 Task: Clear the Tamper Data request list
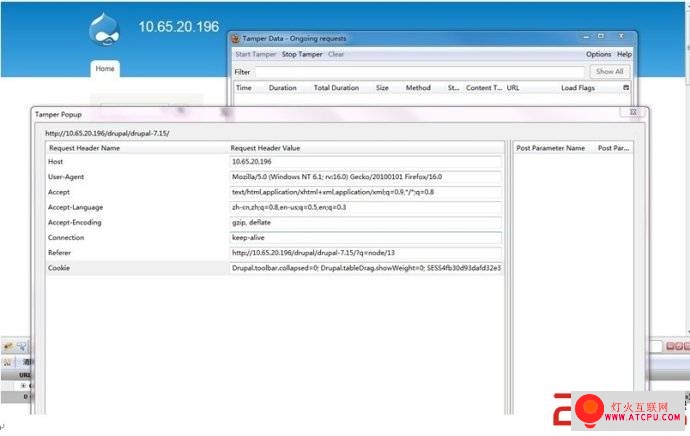tap(336, 54)
